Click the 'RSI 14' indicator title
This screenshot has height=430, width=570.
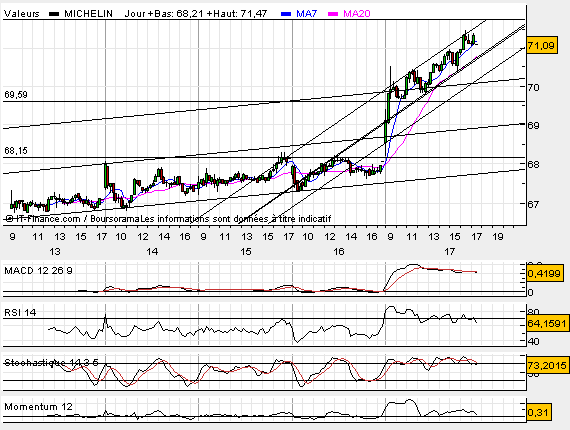pos(20,313)
